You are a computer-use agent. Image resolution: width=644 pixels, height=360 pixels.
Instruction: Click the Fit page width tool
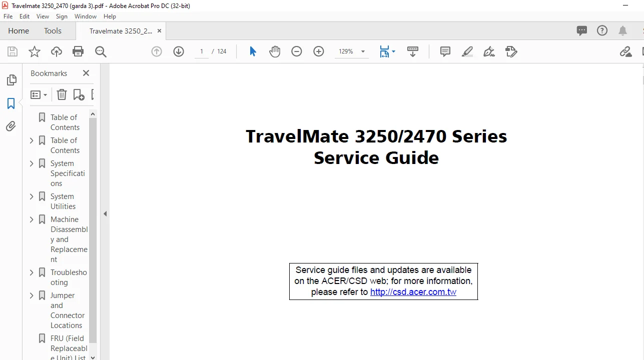point(384,51)
